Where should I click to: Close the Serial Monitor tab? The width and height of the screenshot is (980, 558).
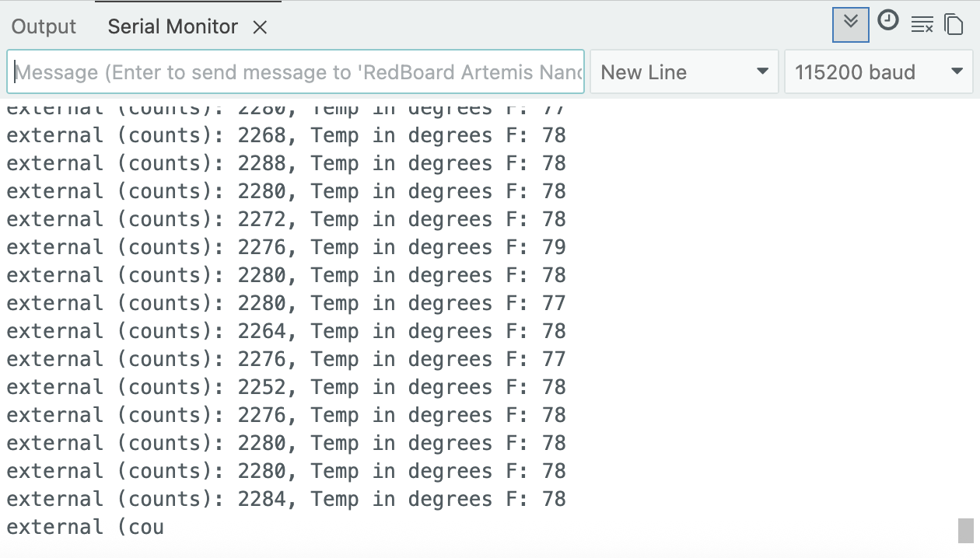click(x=260, y=27)
